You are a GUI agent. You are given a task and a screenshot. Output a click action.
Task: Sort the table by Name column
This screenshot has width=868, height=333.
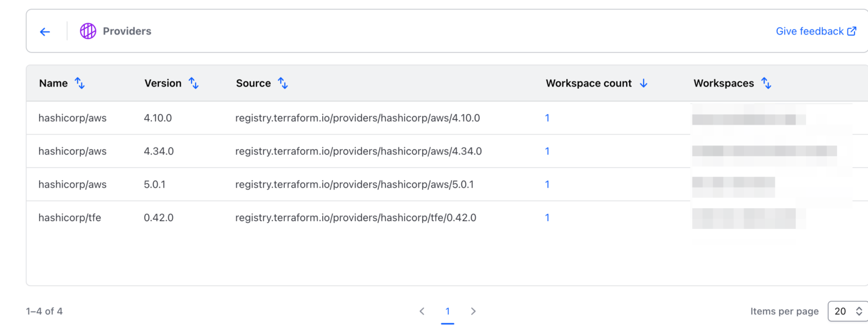[80, 83]
